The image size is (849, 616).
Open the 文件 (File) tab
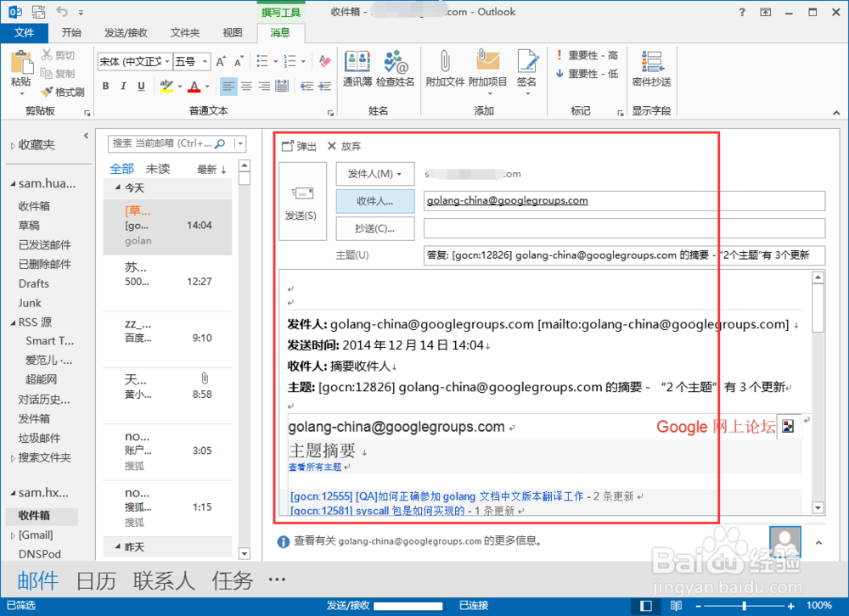pos(24,33)
